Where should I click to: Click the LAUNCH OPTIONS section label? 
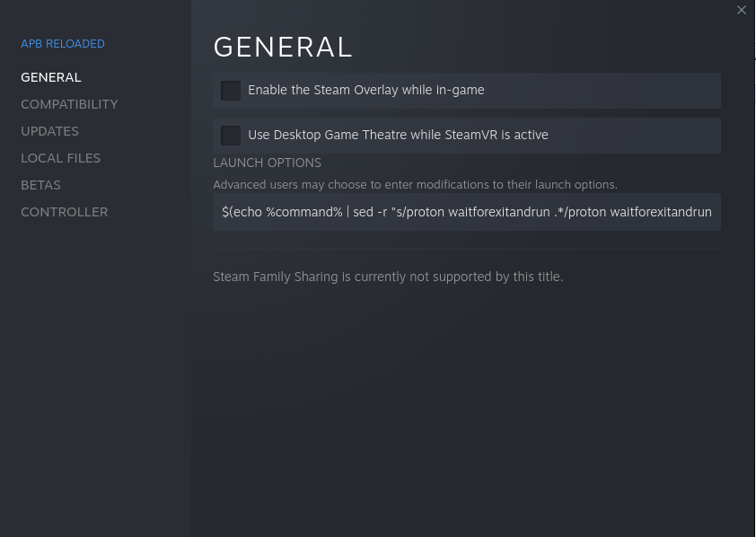[267, 163]
